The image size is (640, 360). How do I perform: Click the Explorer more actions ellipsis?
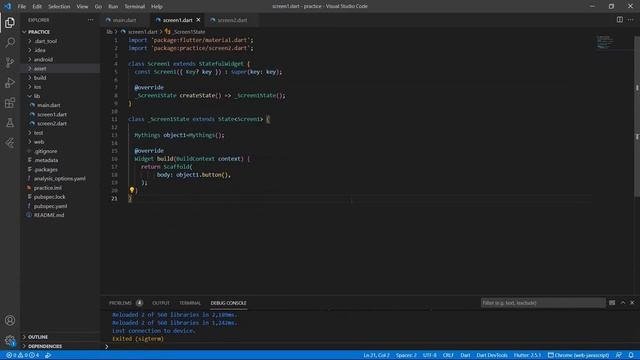91,20
